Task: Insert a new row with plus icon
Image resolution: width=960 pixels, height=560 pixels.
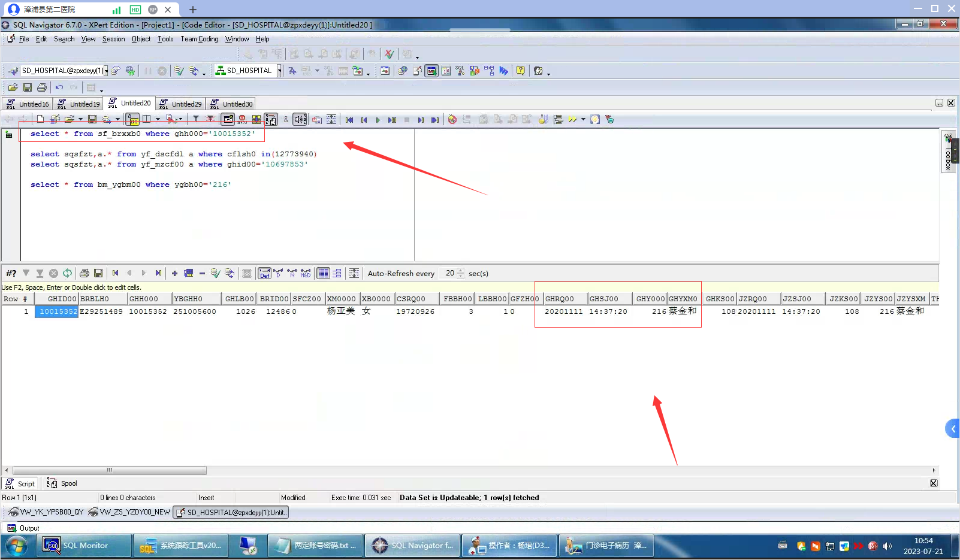Action: 174,273
